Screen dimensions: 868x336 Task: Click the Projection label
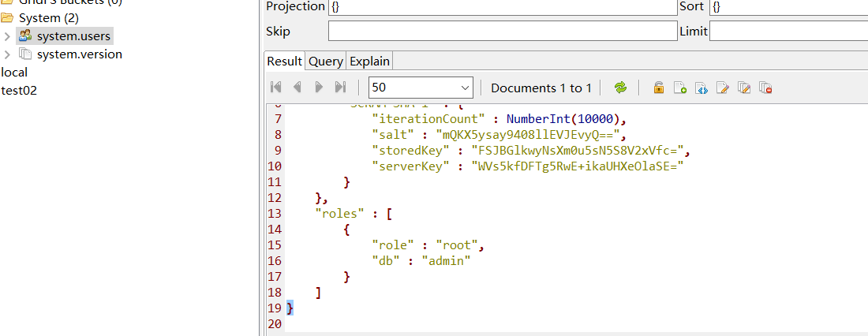[296, 6]
